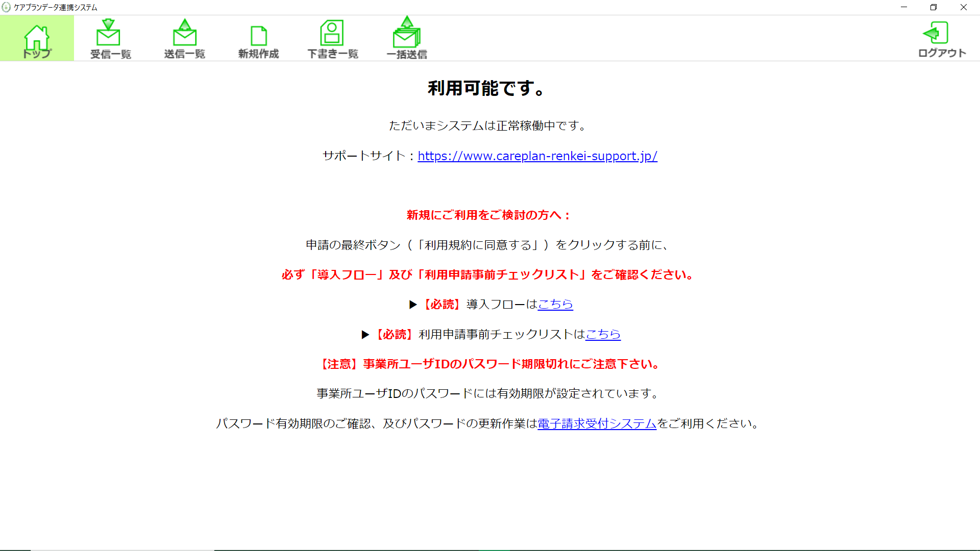The width and height of the screenshot is (980, 551).
Task: Open the 送信一覧 sent list
Action: 184,39
